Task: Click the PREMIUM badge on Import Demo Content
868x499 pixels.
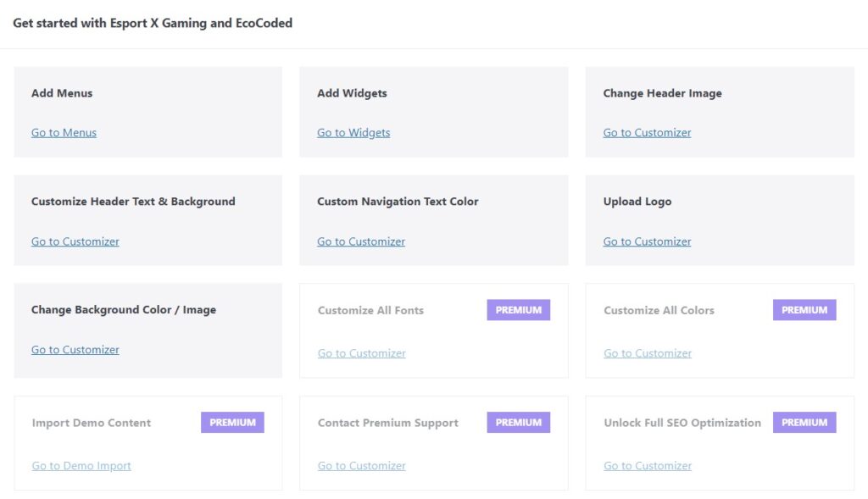Action: tap(232, 422)
